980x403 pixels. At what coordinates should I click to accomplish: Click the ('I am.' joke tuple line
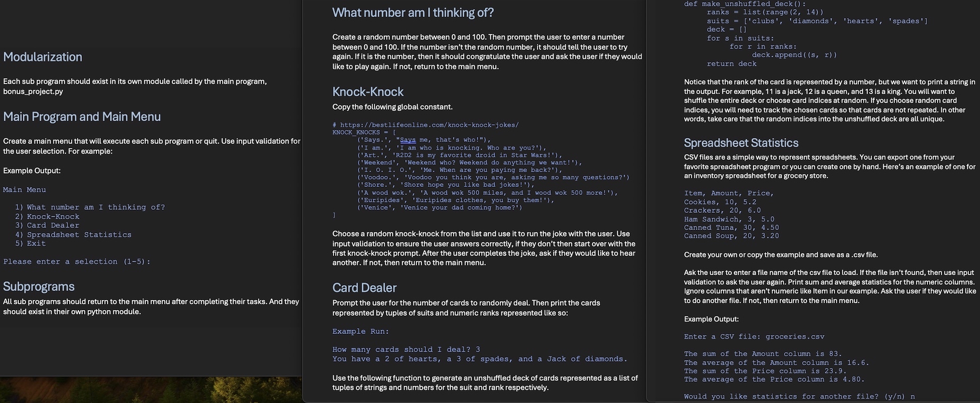point(452,148)
